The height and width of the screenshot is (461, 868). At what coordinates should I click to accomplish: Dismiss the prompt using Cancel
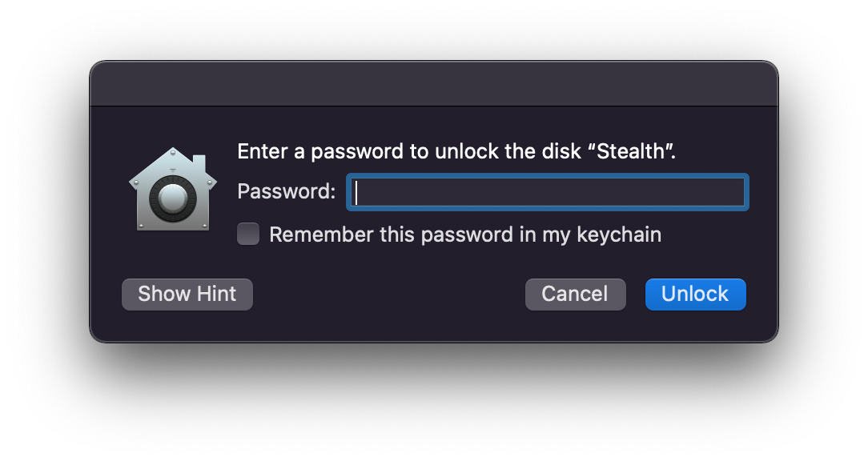click(x=575, y=294)
